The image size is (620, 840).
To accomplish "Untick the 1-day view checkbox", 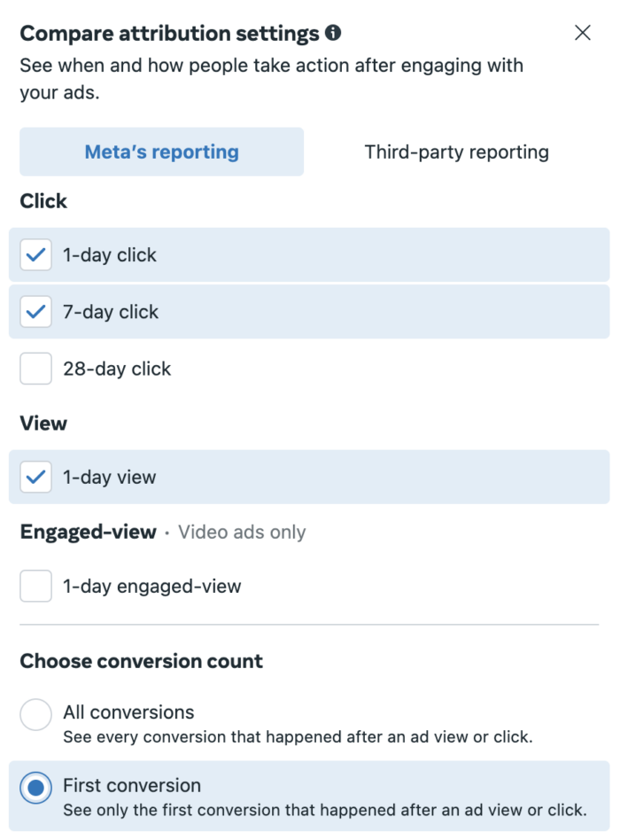I will coord(36,477).
